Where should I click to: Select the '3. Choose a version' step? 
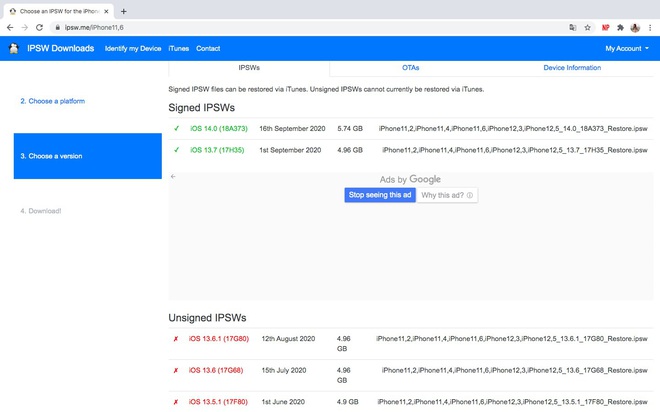pos(88,156)
